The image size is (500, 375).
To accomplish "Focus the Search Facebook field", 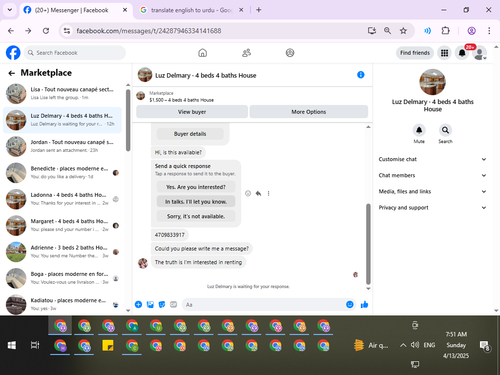I will pyautogui.click(x=75, y=53).
